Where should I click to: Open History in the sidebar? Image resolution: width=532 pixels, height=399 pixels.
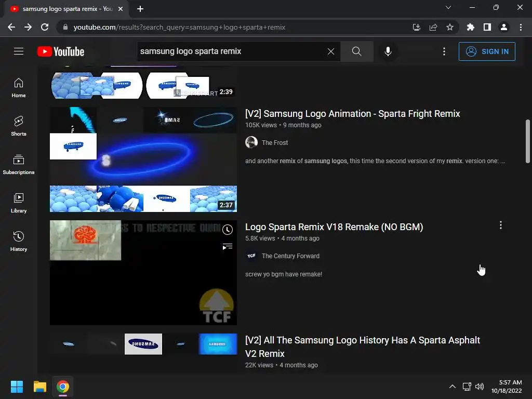19,241
